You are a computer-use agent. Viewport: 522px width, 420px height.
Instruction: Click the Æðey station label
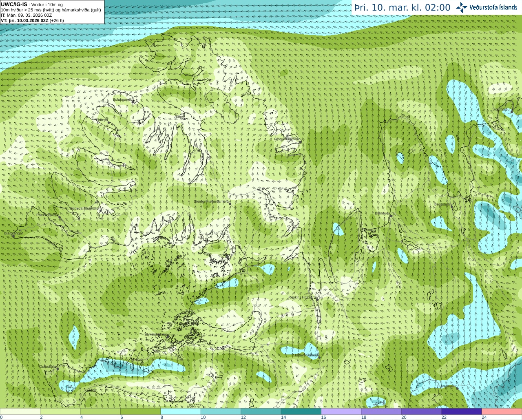[179, 117]
